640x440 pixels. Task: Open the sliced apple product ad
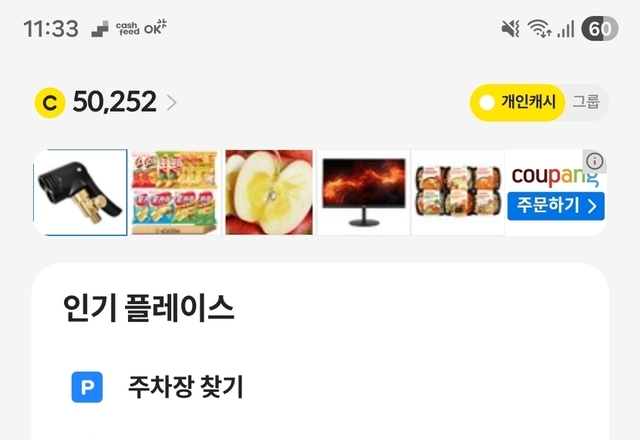coord(269,192)
